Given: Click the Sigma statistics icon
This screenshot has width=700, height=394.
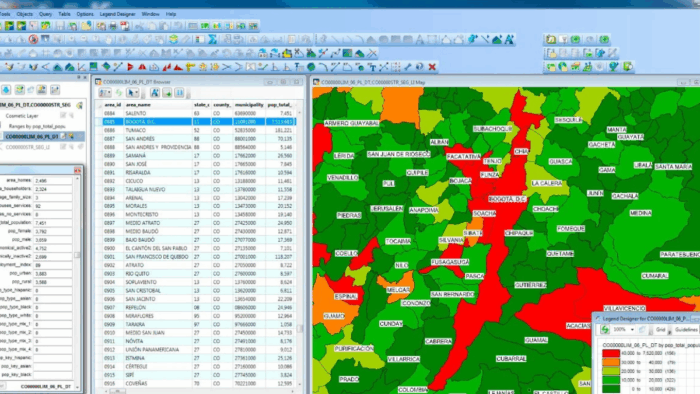Looking at the screenshot, I should (212, 39).
